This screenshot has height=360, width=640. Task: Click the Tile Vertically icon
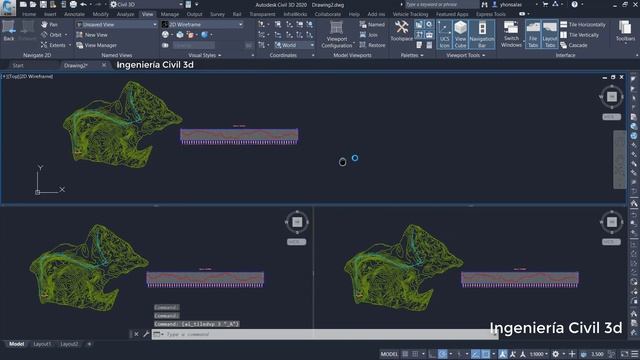(564, 35)
